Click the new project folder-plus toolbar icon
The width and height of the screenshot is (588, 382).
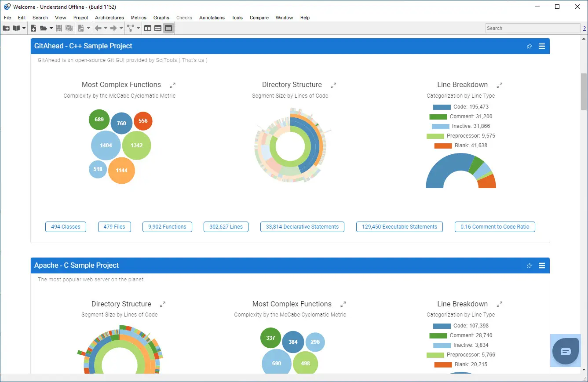(6, 28)
